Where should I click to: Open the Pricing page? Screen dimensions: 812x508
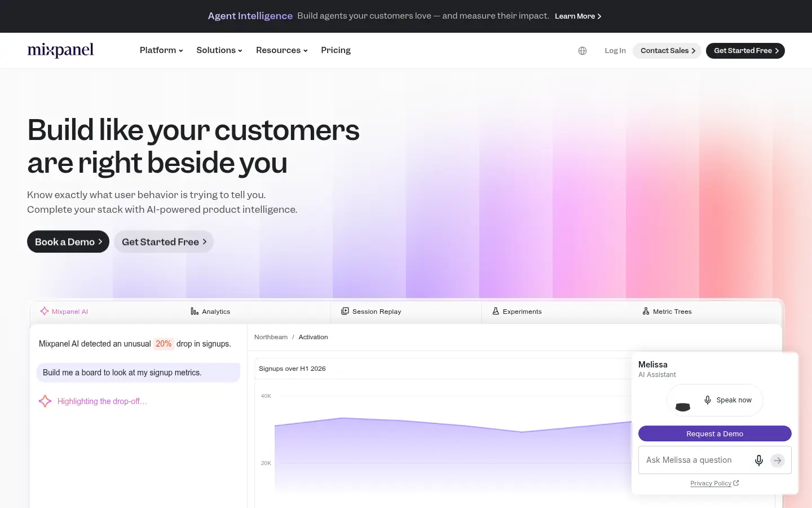click(336, 50)
